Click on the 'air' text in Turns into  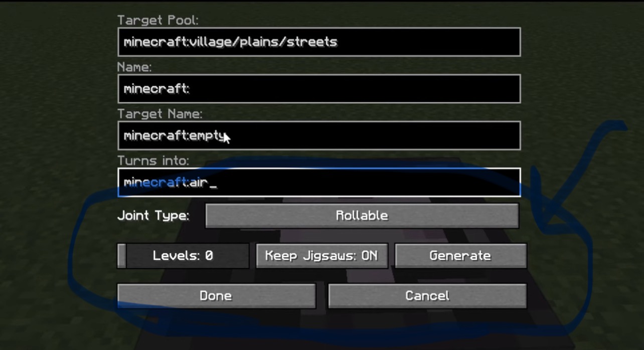click(x=199, y=182)
